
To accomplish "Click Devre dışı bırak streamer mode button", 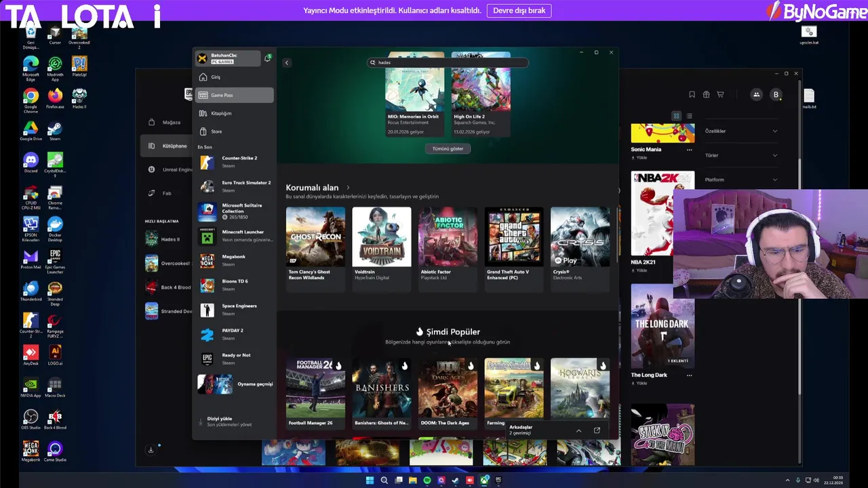I will (519, 11).
